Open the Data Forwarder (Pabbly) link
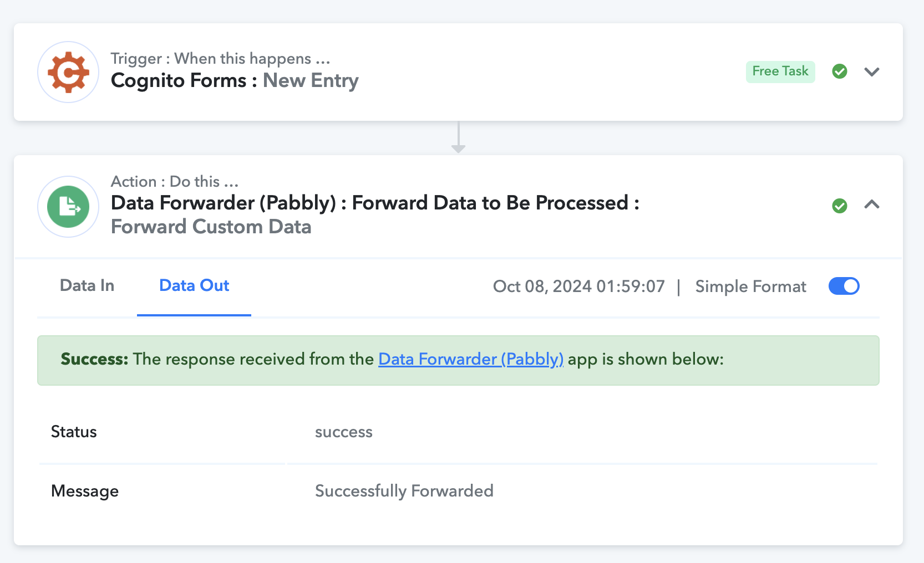This screenshot has height=563, width=924. (471, 359)
